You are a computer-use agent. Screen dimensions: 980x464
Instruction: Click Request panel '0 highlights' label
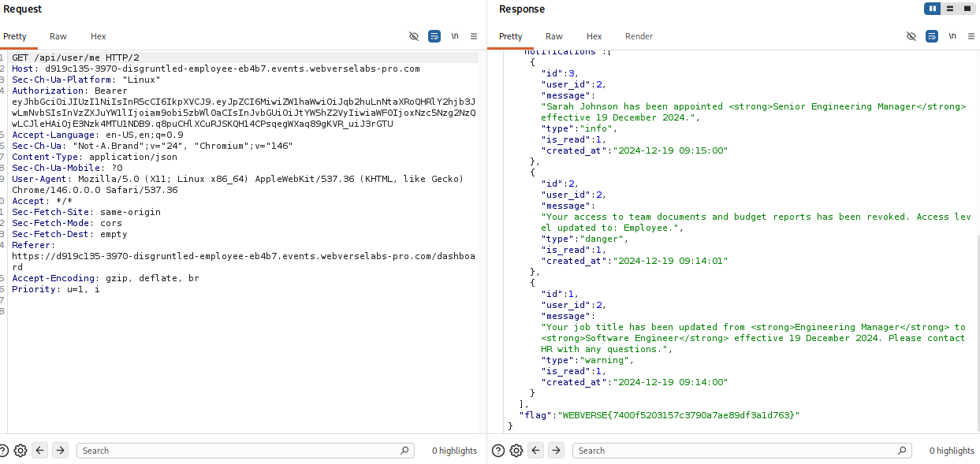click(454, 451)
